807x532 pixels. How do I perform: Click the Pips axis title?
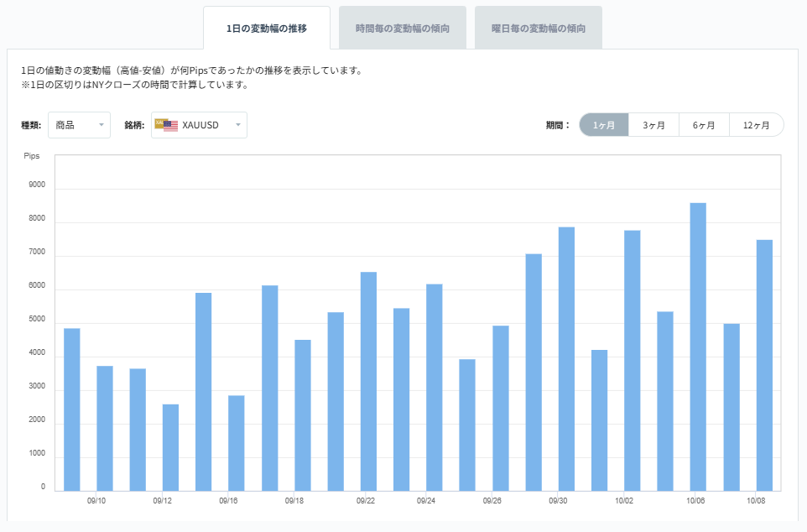[31, 155]
